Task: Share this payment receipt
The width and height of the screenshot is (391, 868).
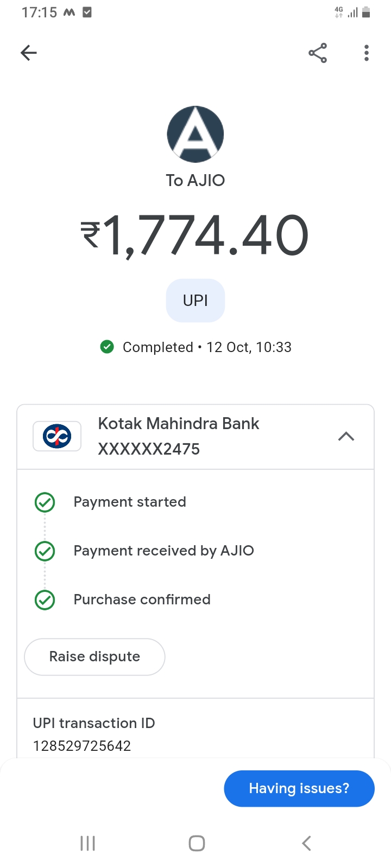Action: tap(318, 53)
